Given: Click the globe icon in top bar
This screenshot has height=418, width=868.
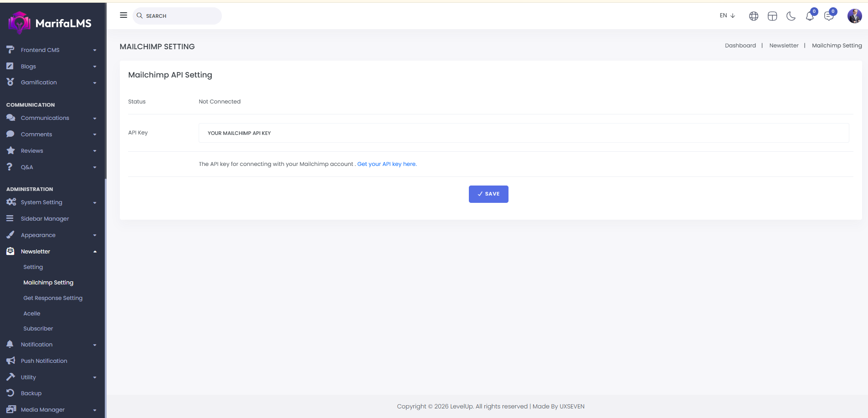Looking at the screenshot, I should [x=754, y=16].
